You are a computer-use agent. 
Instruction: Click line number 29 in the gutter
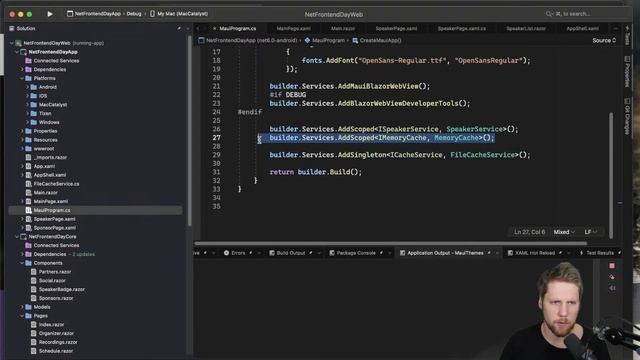coord(216,155)
